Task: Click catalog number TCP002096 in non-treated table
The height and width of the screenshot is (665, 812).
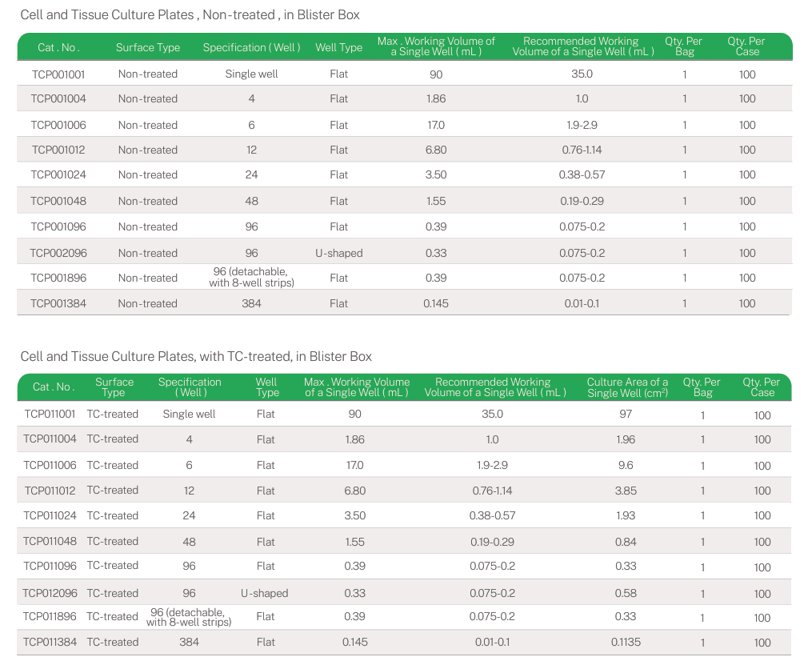Action: click(58, 253)
